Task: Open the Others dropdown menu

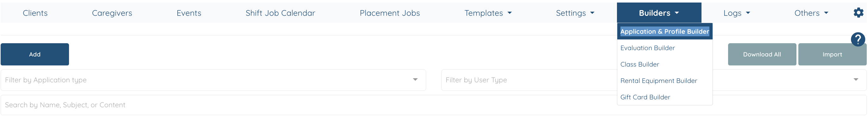Action: click(811, 13)
